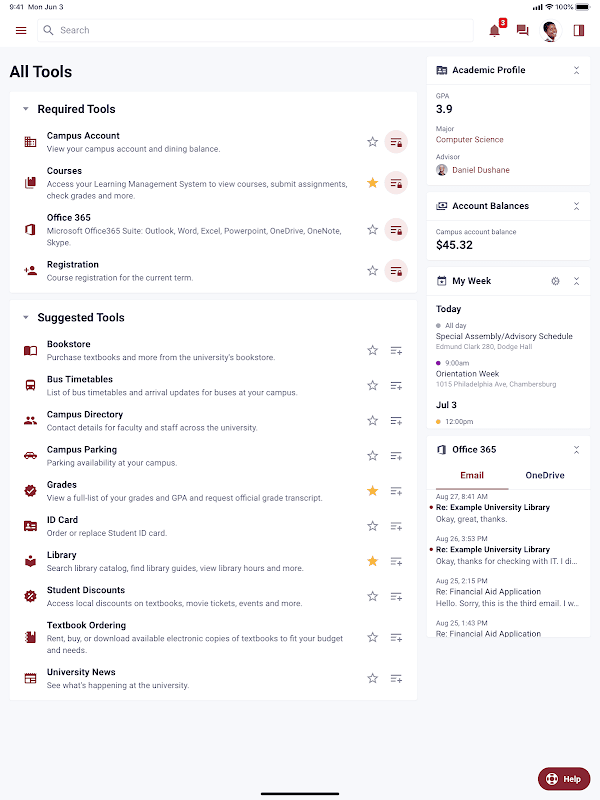Click into the Search field

(256, 31)
